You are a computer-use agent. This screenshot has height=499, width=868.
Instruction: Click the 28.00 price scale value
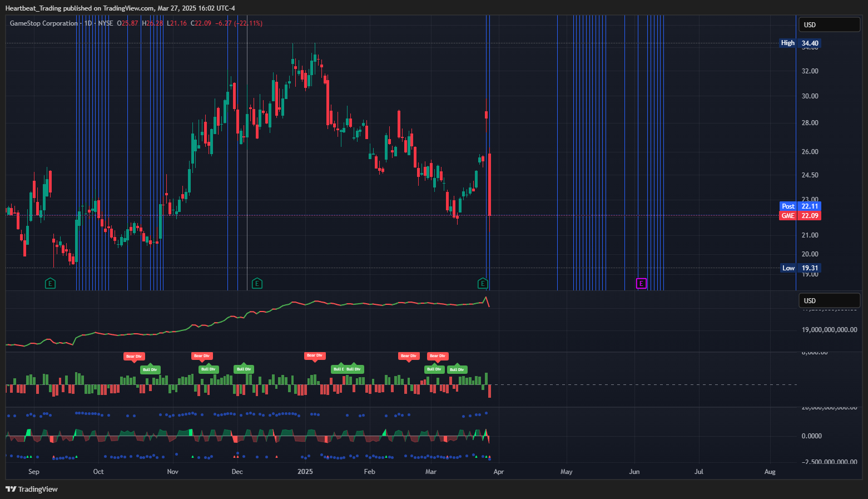pos(810,123)
